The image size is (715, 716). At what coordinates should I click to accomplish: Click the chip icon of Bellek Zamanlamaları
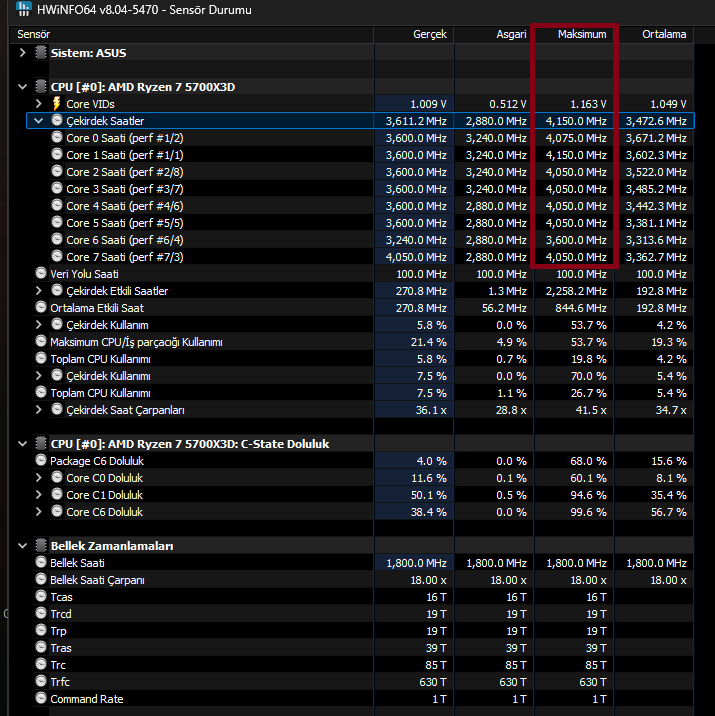pos(41,545)
